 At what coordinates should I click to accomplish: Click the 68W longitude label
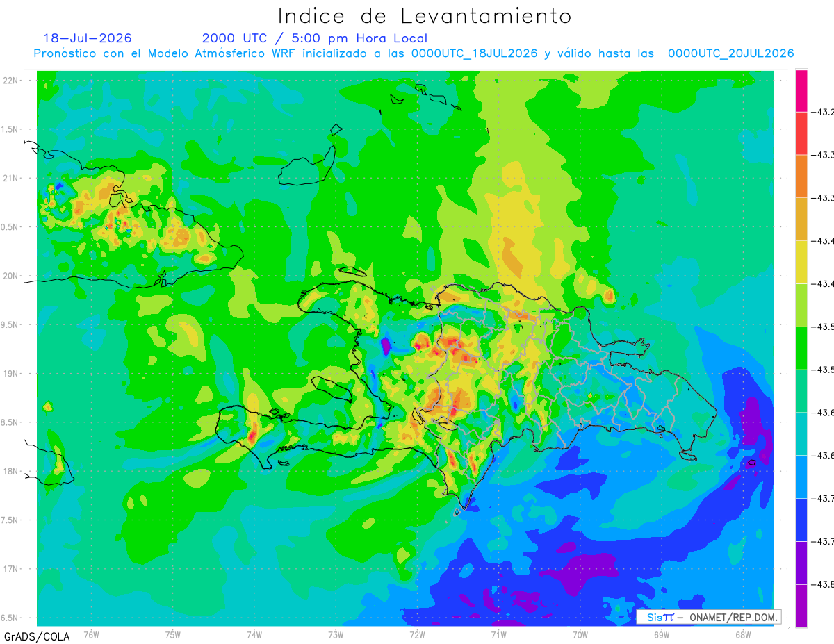743,635
